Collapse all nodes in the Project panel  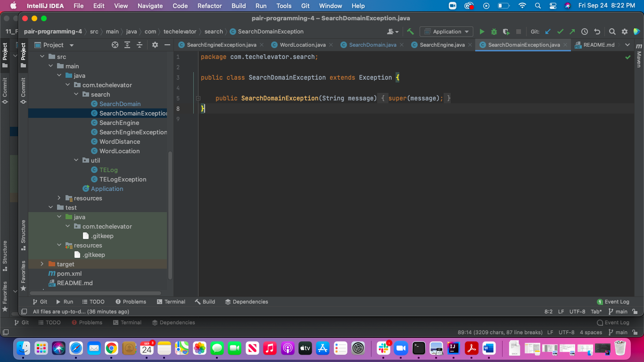coord(140,45)
